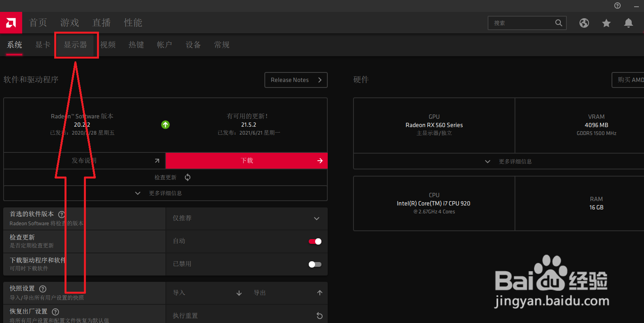Click the @ 2.67GHz 4 Cores text

click(x=434, y=212)
